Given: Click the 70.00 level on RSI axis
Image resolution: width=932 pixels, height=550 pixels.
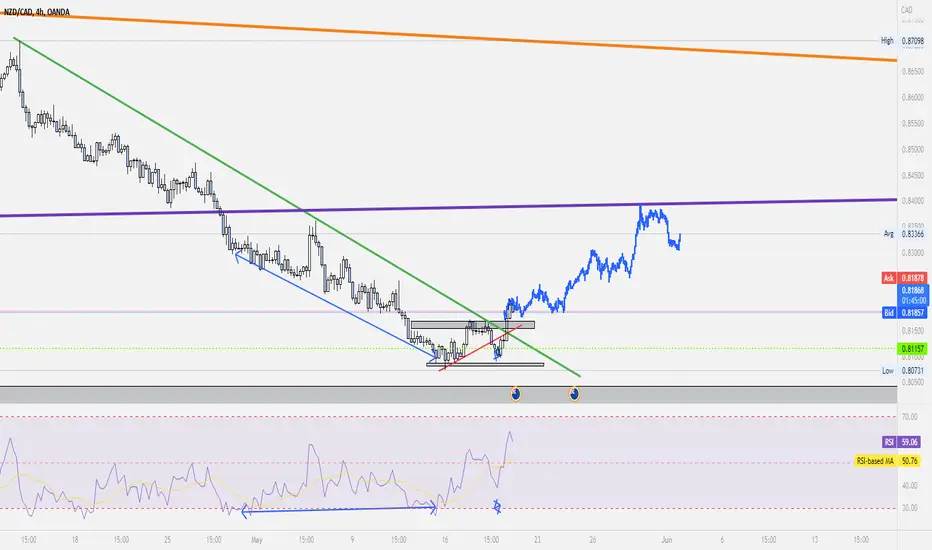Looking at the screenshot, I should click(909, 417).
